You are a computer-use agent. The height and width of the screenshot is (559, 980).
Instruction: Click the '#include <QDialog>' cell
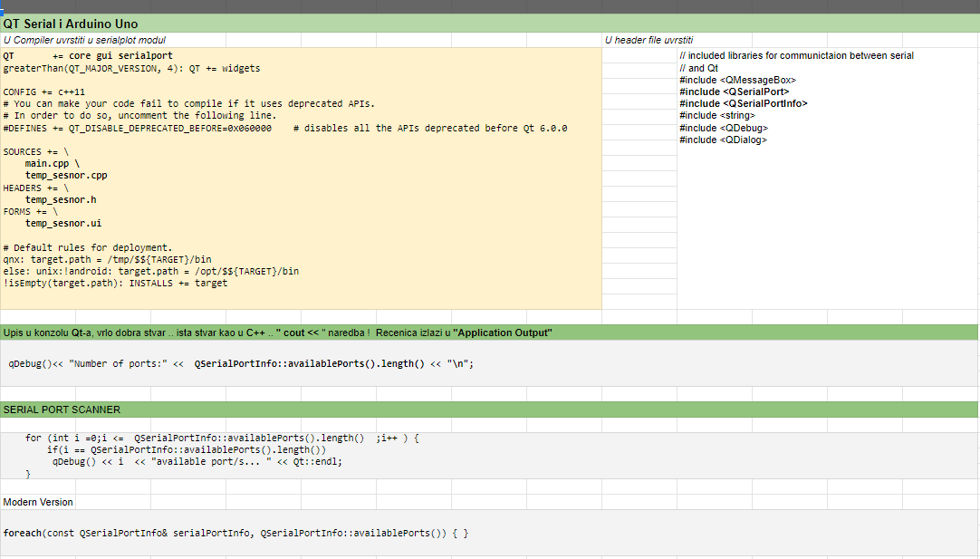(723, 140)
